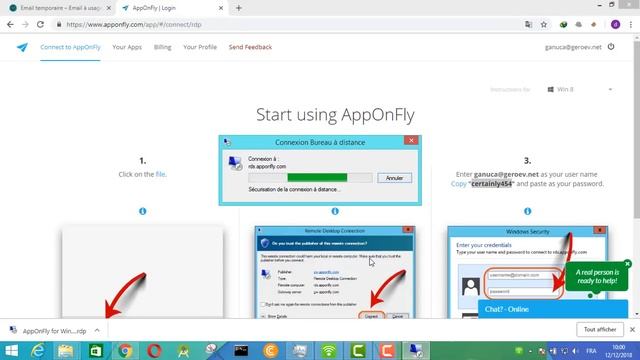
Task: Open the green Camtasia taskbar icon
Action: 358,351
